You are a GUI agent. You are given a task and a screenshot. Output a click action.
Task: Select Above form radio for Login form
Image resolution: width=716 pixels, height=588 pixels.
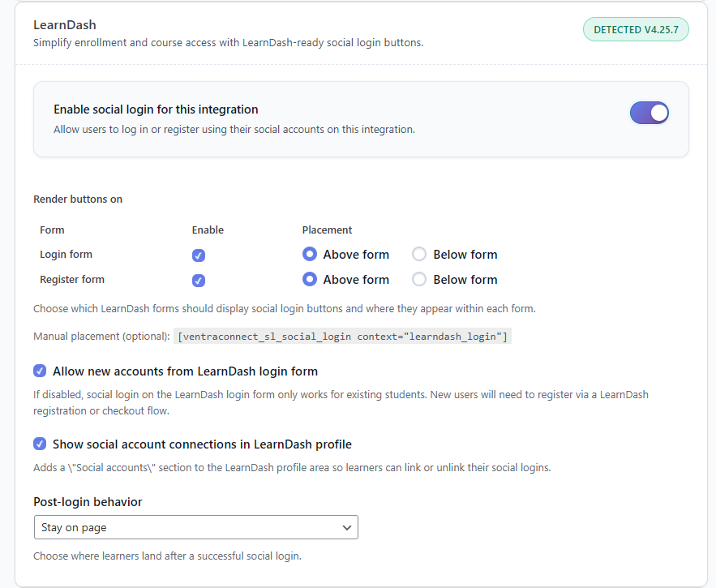click(310, 255)
